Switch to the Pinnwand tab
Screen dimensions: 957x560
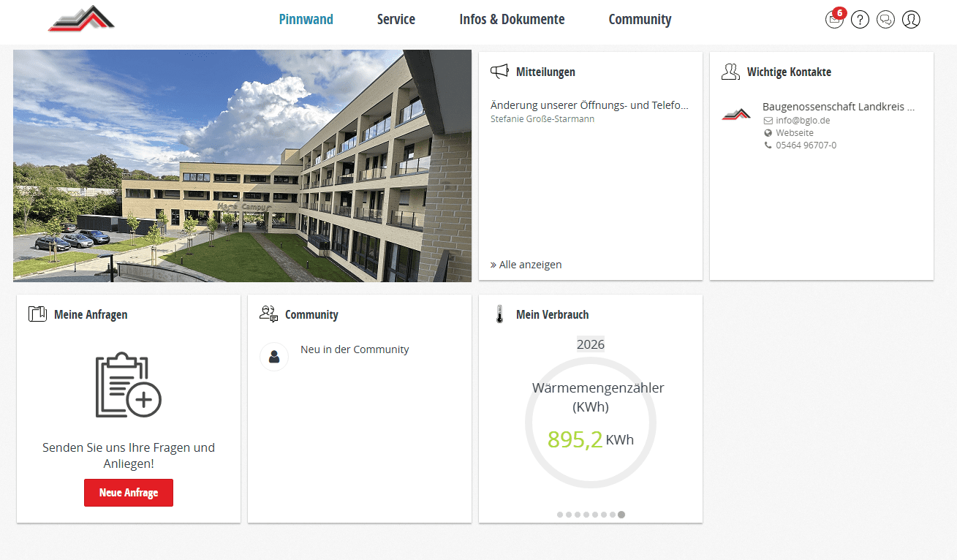tap(306, 20)
